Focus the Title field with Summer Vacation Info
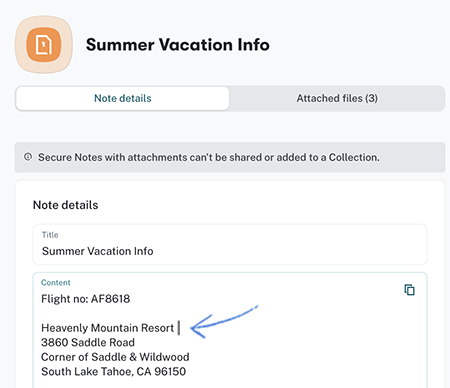 (230, 245)
